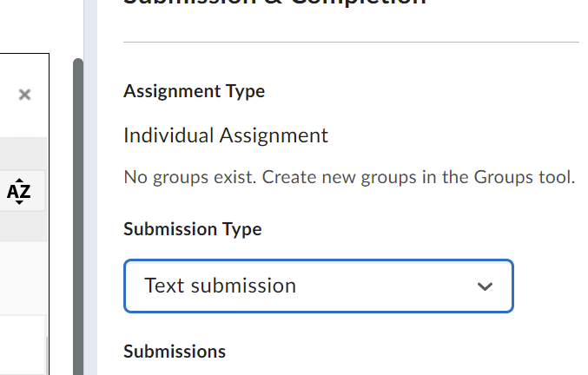Select the Individual Assignment text

coord(226,135)
